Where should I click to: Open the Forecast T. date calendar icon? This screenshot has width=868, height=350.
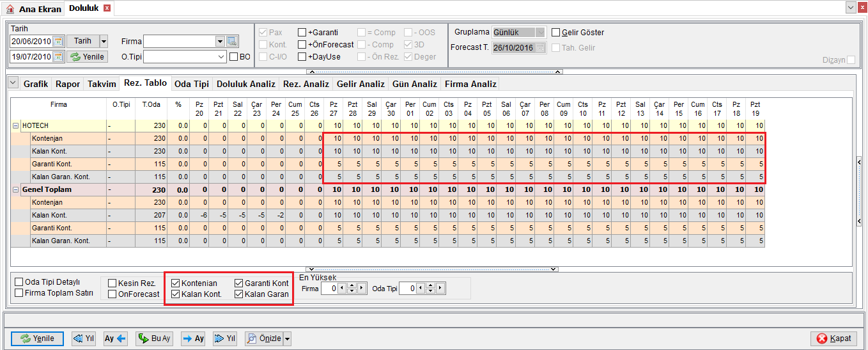click(x=541, y=48)
